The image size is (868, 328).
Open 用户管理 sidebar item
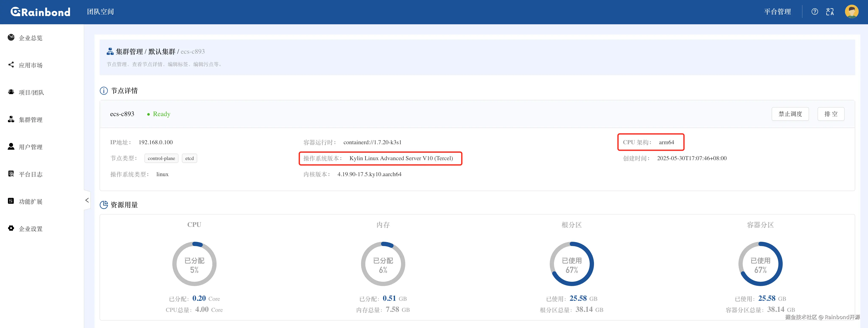[x=30, y=147]
